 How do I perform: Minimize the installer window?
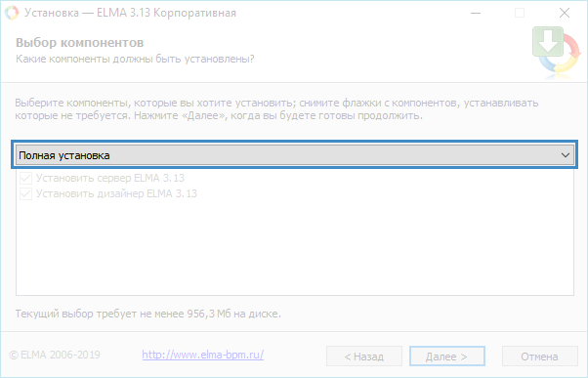pyautogui.click(x=476, y=13)
